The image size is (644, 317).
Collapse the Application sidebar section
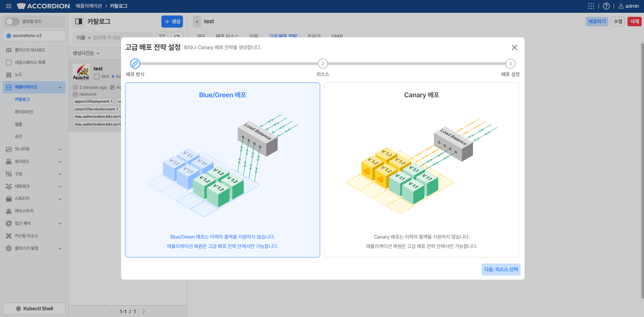pos(60,87)
